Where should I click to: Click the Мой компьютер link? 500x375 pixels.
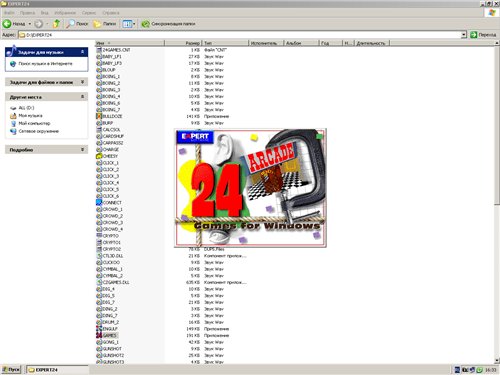[x=34, y=123]
